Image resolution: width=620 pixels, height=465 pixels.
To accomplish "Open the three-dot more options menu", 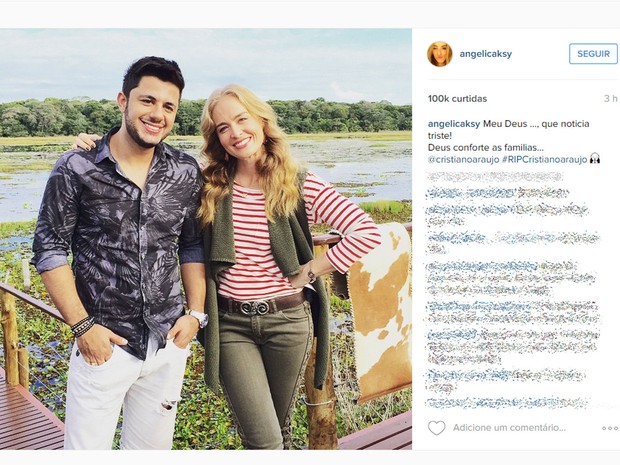I will [609, 427].
